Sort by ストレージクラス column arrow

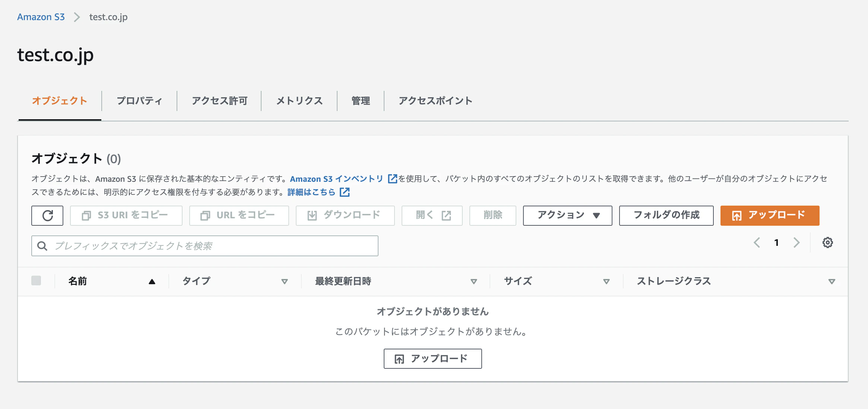coord(832,282)
